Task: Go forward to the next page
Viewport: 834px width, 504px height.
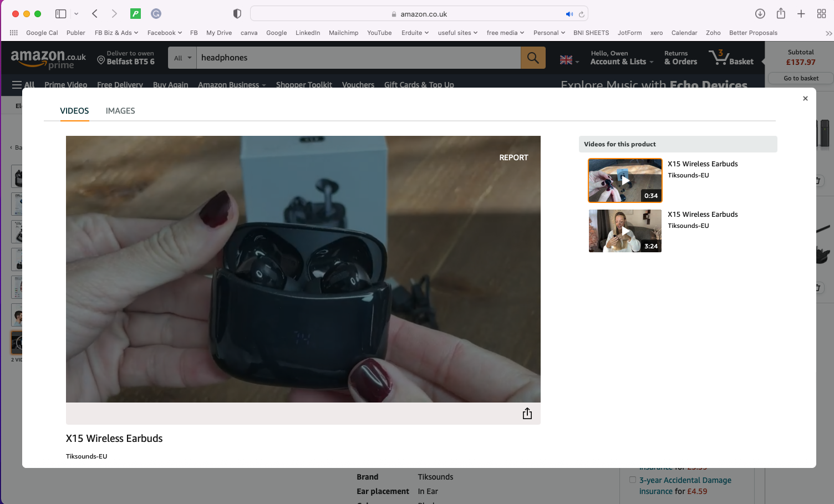Action: pyautogui.click(x=114, y=14)
